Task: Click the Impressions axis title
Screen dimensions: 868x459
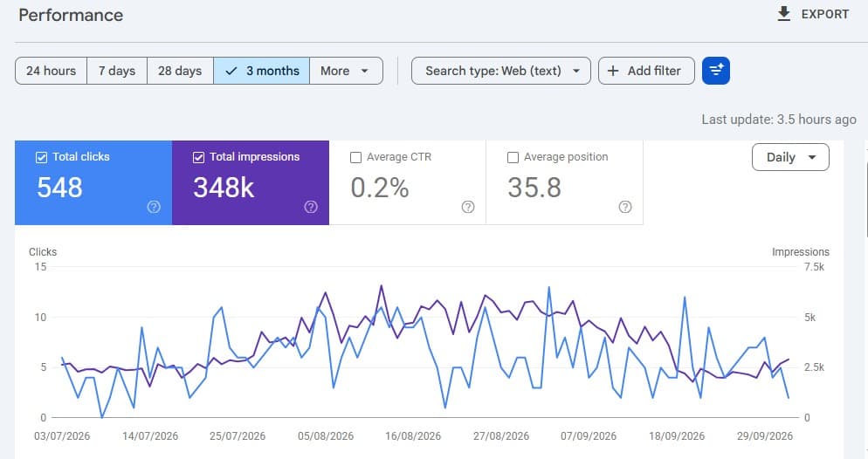Action: click(x=801, y=251)
